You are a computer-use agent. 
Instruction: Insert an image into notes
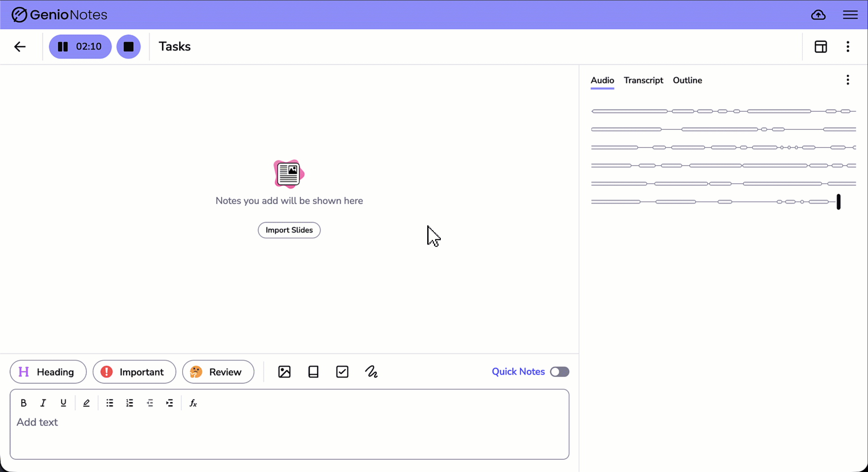[x=284, y=372]
